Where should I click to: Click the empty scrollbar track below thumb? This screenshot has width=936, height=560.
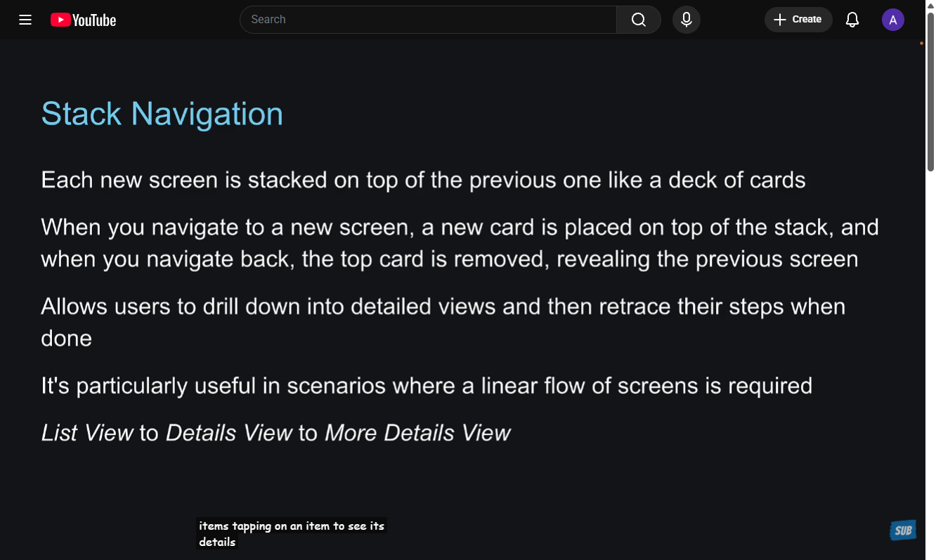pos(930,351)
